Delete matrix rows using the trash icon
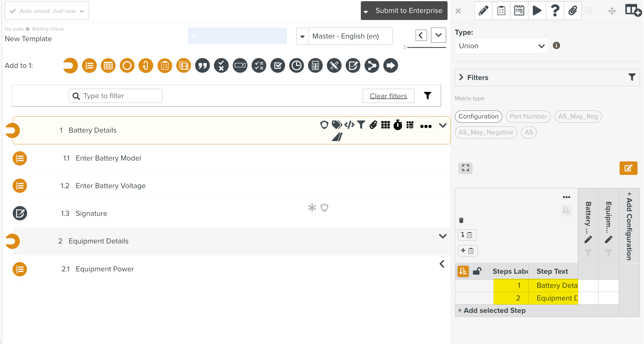644x344 pixels. [461, 220]
